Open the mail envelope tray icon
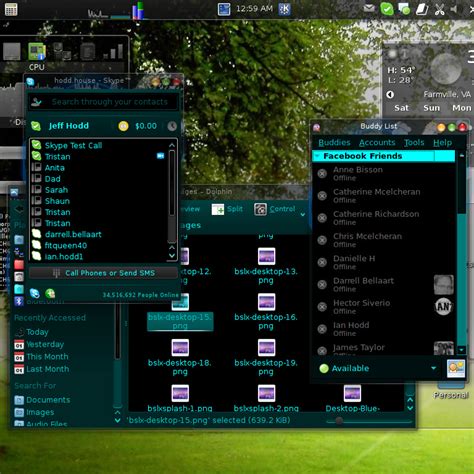The width and height of the screenshot is (474, 474). [369, 8]
